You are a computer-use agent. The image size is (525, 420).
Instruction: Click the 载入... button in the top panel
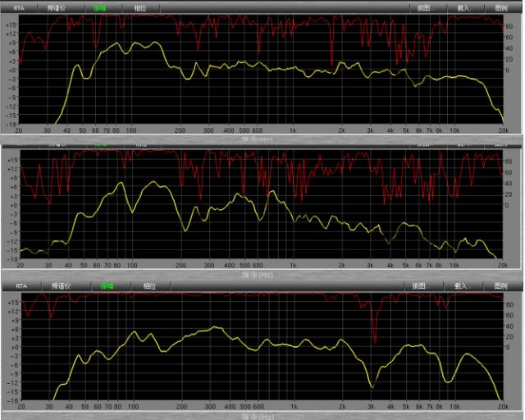pos(465,8)
